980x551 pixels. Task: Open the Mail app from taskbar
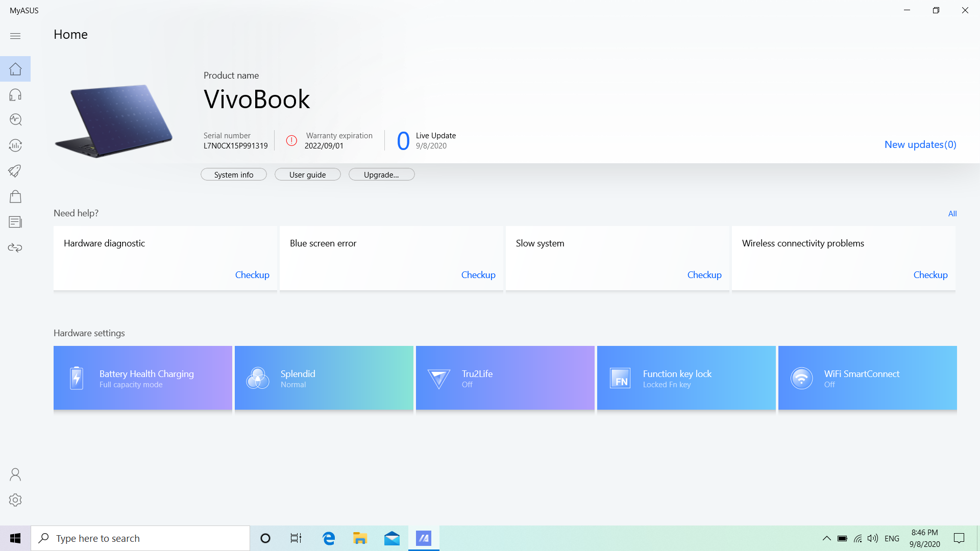tap(392, 538)
